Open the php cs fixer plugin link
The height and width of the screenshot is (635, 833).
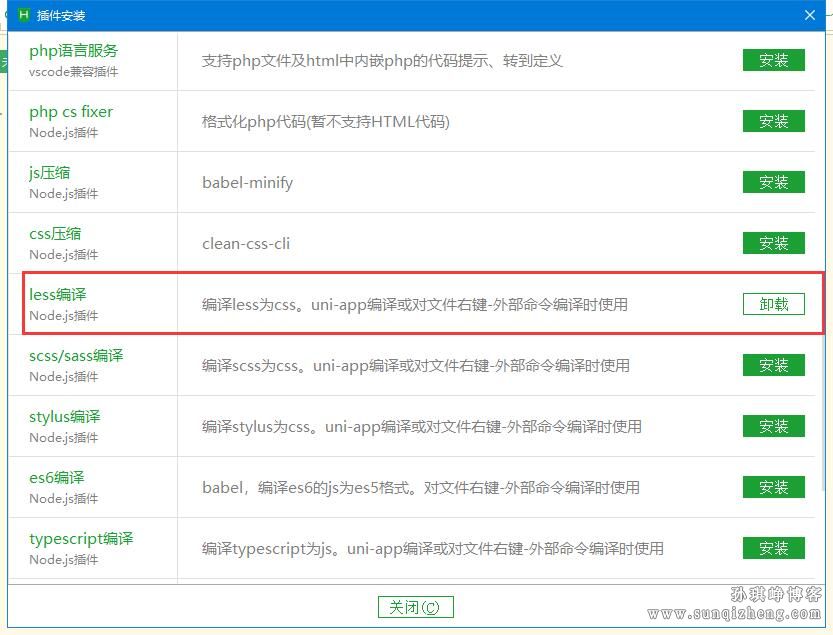point(71,111)
